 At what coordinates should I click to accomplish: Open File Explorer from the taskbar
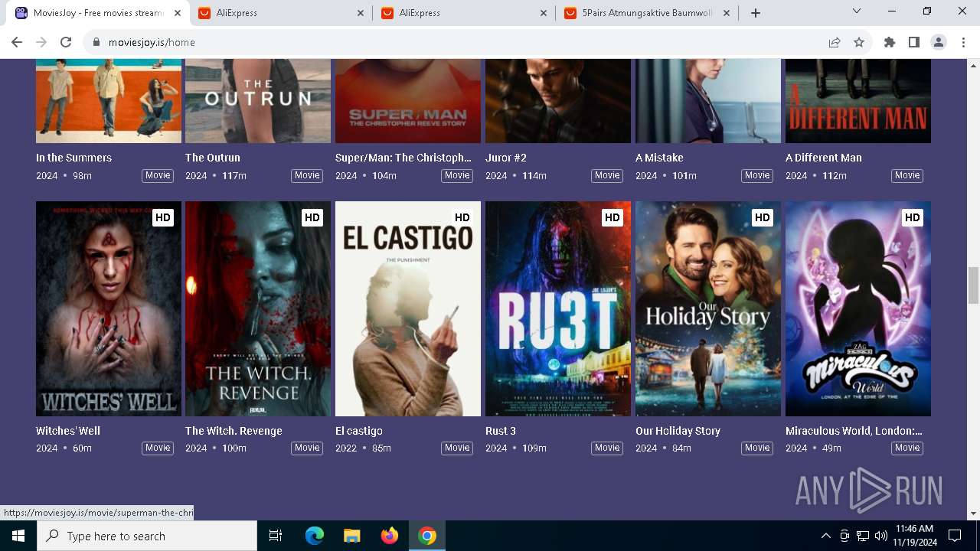351,536
